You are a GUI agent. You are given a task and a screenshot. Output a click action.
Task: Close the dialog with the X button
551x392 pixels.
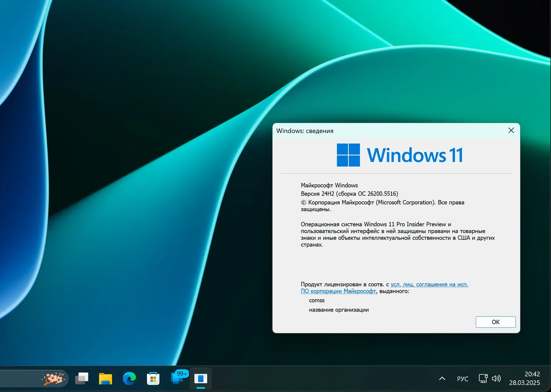[511, 130]
